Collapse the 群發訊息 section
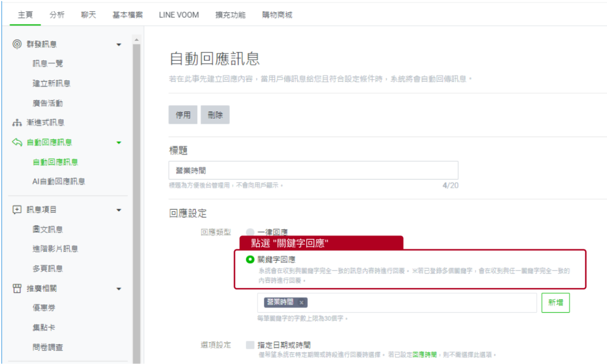The image size is (607, 364). pyautogui.click(x=119, y=44)
